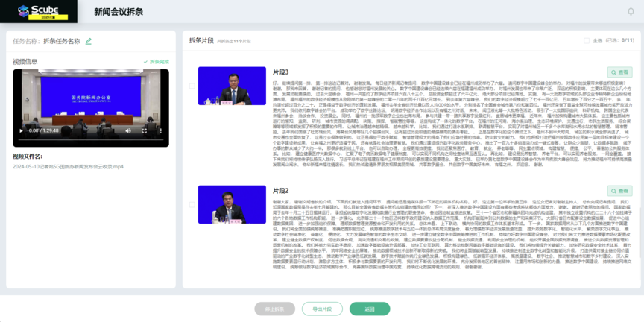644x322 pixels.
Task: Mute the video volume
Action: 129,130
